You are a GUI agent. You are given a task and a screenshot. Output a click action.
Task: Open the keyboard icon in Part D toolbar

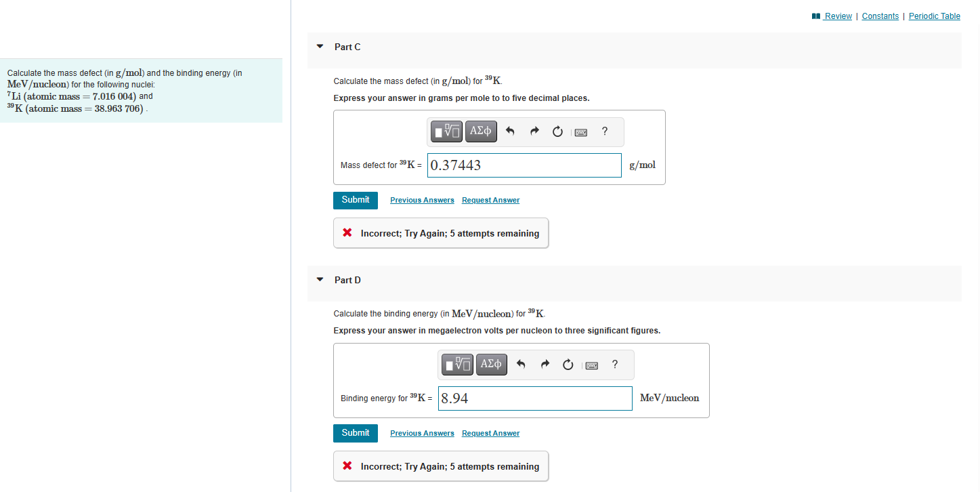pyautogui.click(x=591, y=365)
